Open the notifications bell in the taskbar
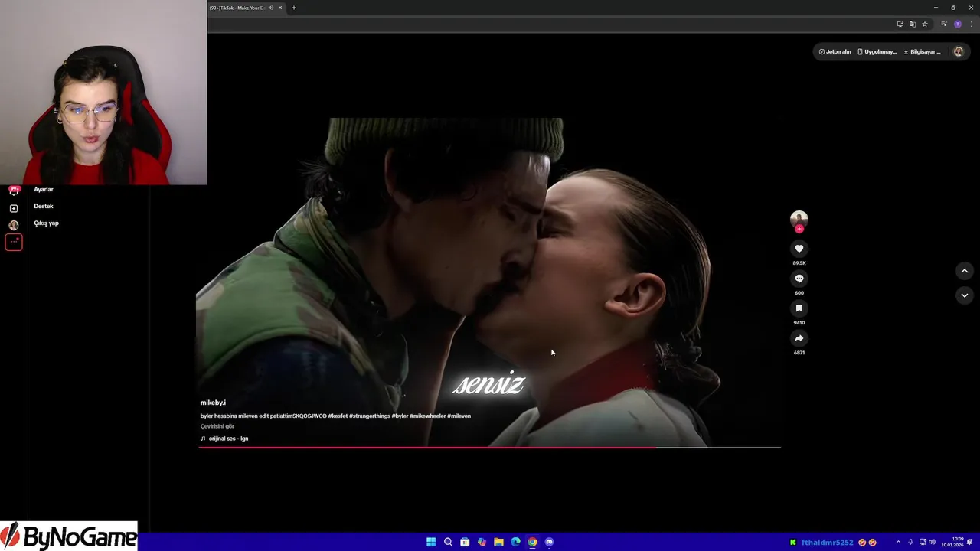980x551 pixels. [970, 542]
